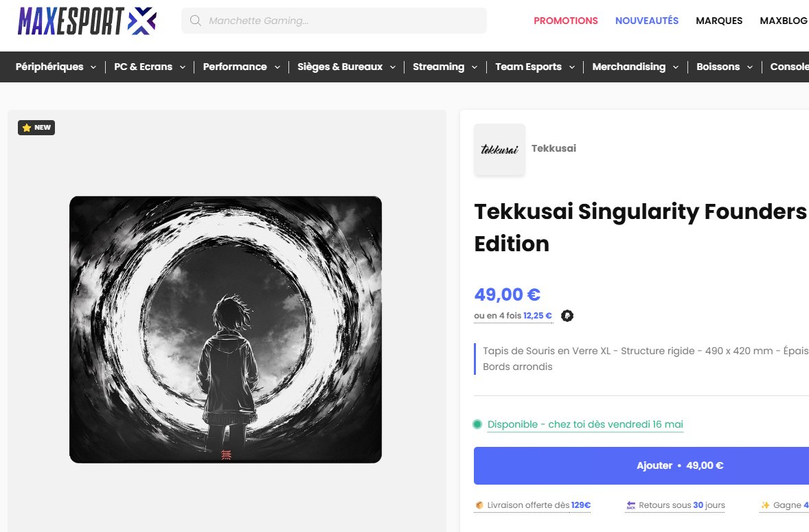809x532 pixels.
Task: Open the Tekkusai brand link
Action: [554, 148]
